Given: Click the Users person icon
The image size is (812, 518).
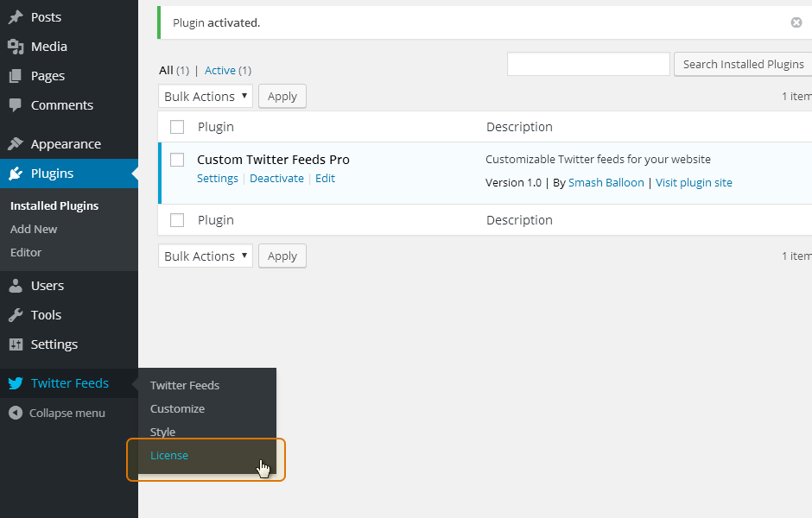Looking at the screenshot, I should click(16, 286).
